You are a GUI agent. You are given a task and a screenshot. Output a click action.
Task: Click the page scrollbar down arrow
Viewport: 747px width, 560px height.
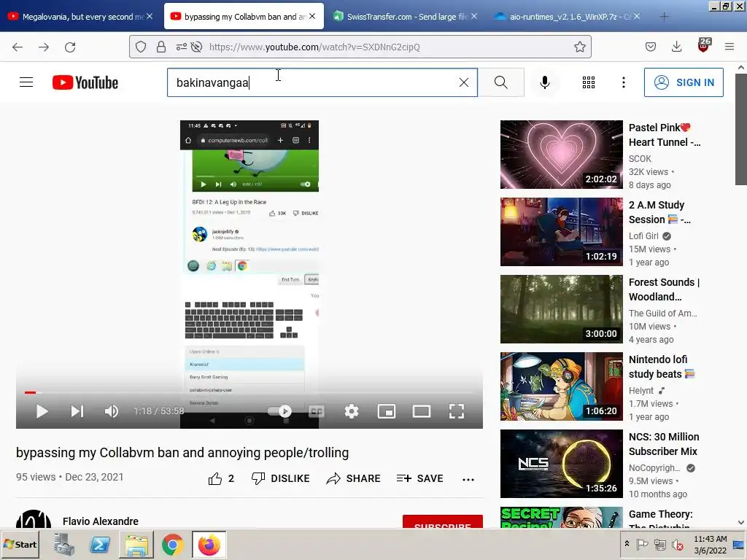pyautogui.click(x=741, y=522)
